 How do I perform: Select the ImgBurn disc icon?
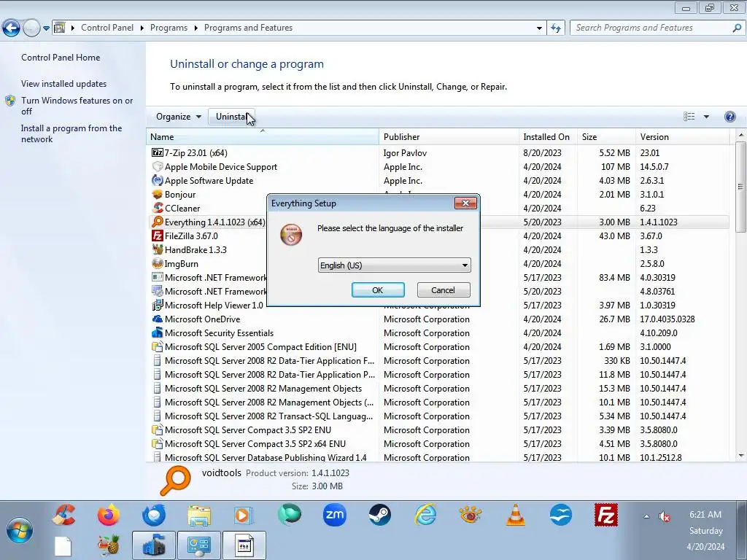pyautogui.click(x=158, y=263)
